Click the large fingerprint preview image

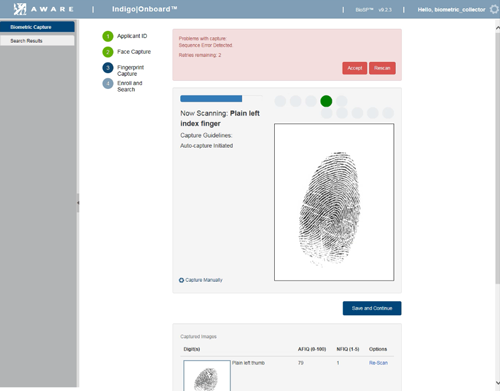(334, 202)
